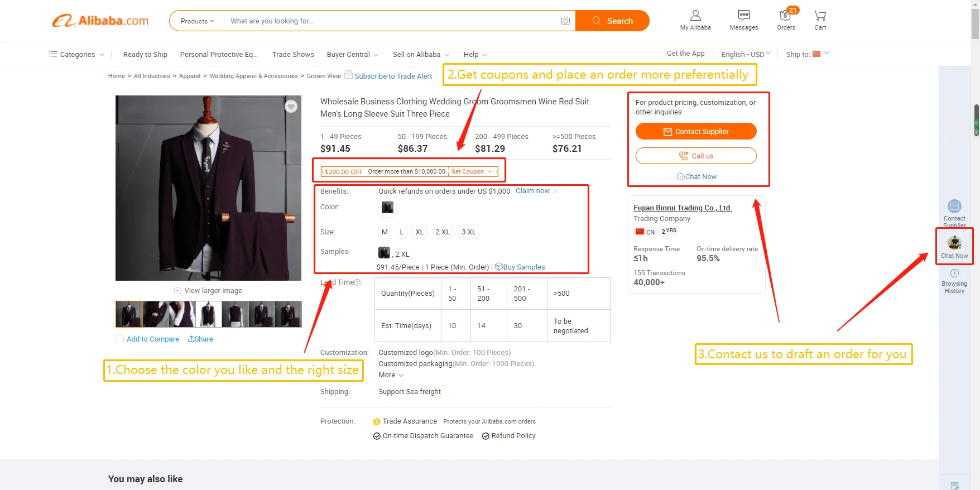
Task: Change language and currency English - USD
Action: [746, 54]
